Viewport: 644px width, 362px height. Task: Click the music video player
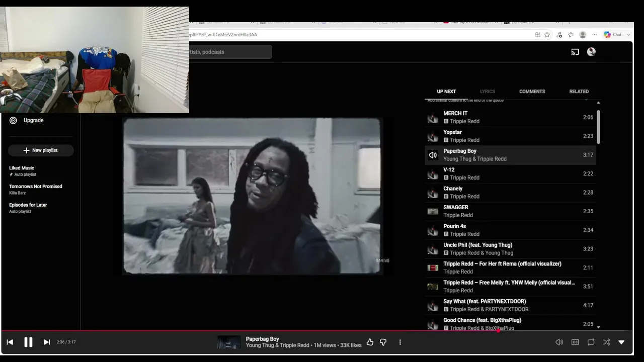252,196
